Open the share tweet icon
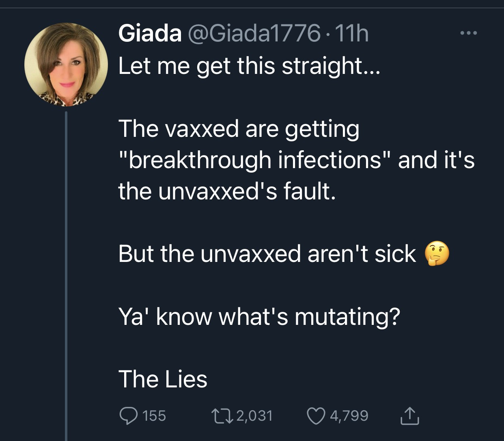Image resolution: width=504 pixels, height=441 pixels. click(409, 415)
